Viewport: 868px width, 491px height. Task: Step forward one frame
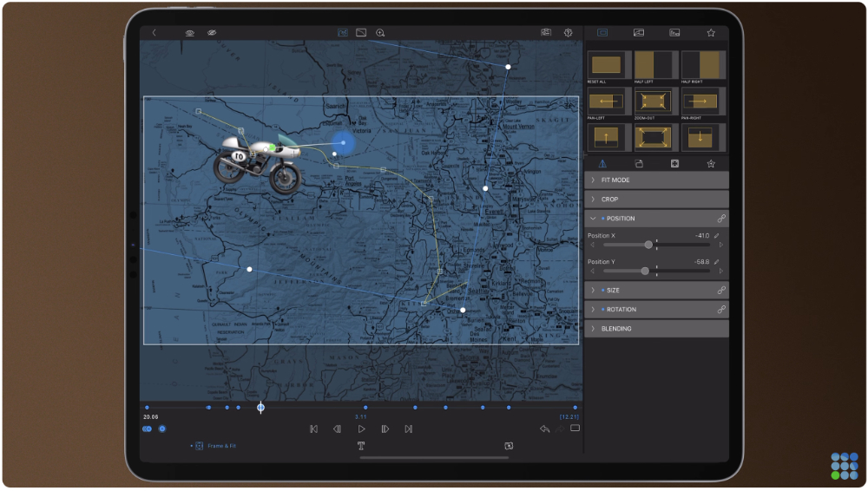coord(385,429)
